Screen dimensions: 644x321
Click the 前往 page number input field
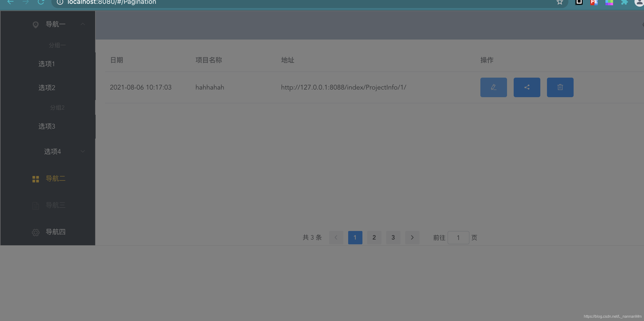458,237
